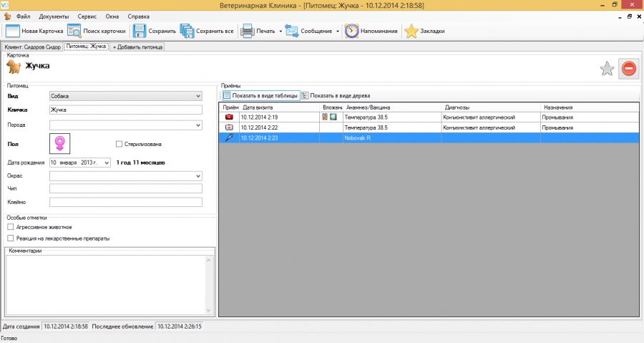Click the + Добавить питомца tab
The width and height of the screenshot is (644, 343).
[x=137, y=47]
